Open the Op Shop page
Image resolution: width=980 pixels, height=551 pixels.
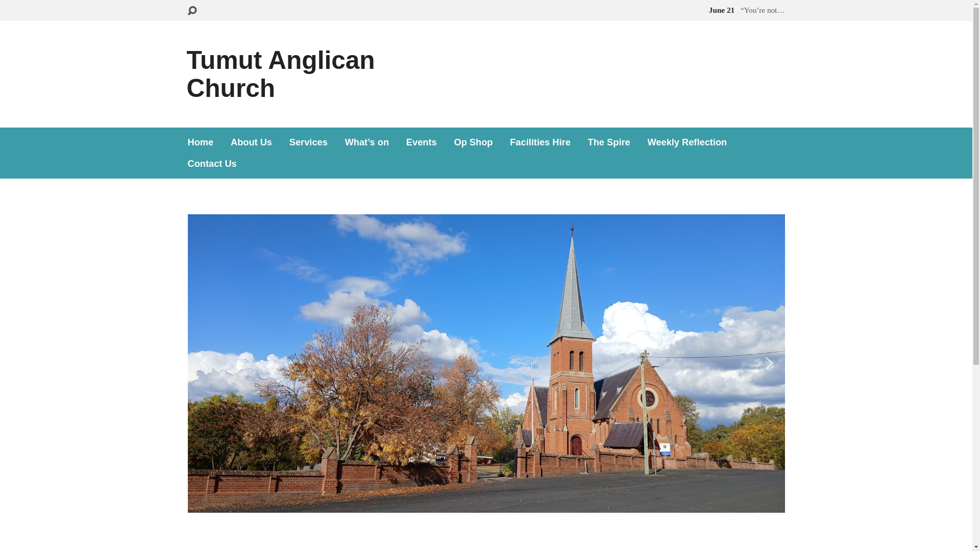tap(473, 142)
